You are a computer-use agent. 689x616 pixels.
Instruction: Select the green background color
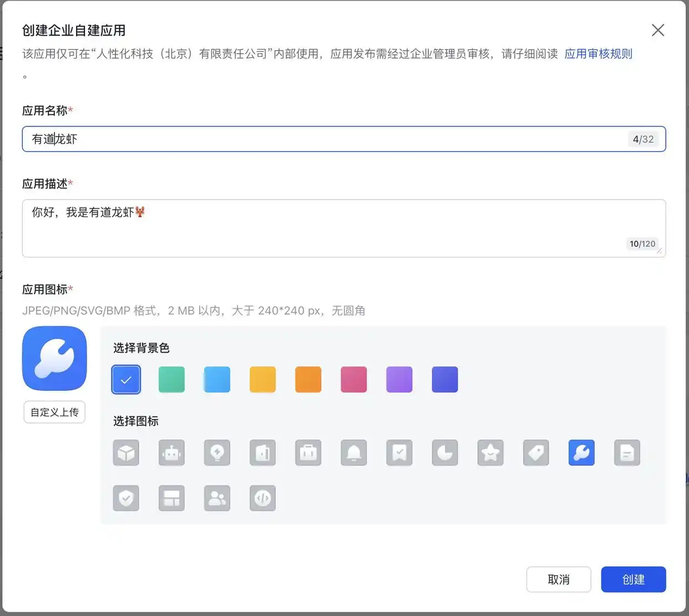pyautogui.click(x=171, y=379)
